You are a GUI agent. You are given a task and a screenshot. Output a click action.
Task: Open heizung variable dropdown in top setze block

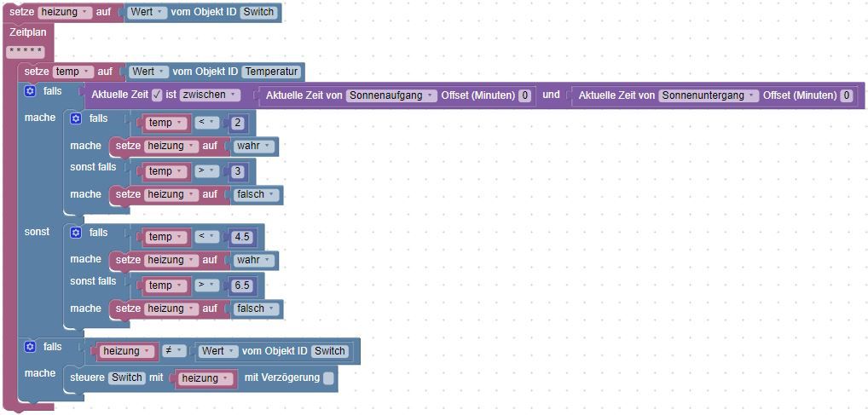(x=65, y=12)
